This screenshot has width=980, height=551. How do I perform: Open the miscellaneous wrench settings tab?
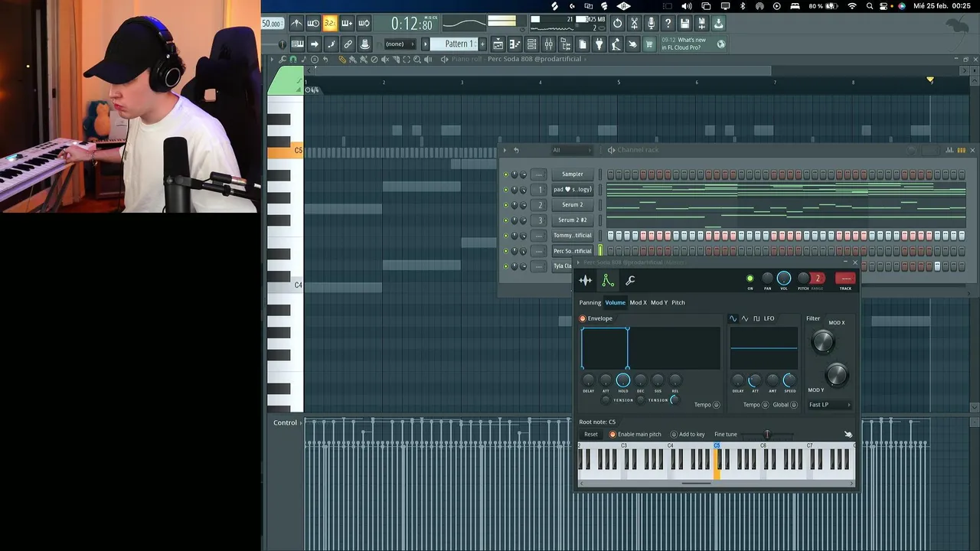(630, 281)
